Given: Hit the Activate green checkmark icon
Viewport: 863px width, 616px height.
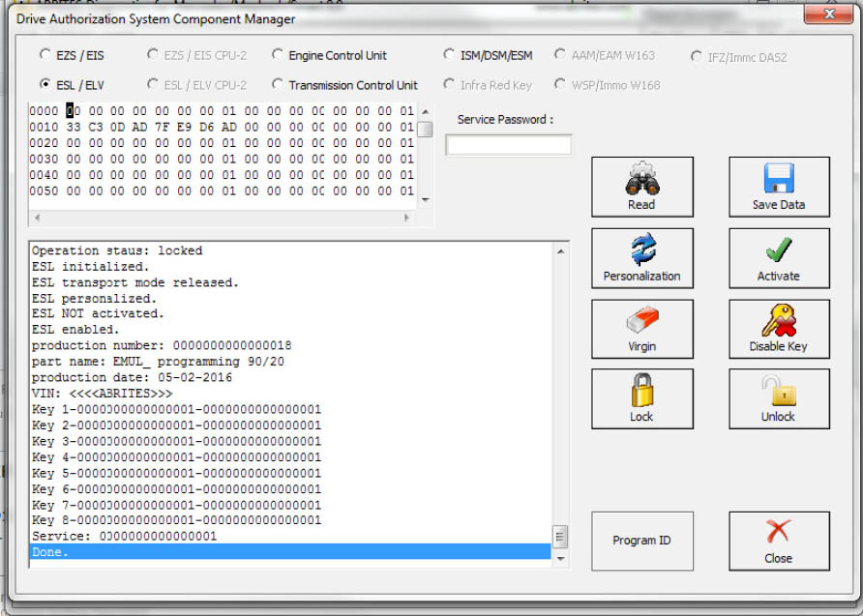Looking at the screenshot, I should point(779,250).
